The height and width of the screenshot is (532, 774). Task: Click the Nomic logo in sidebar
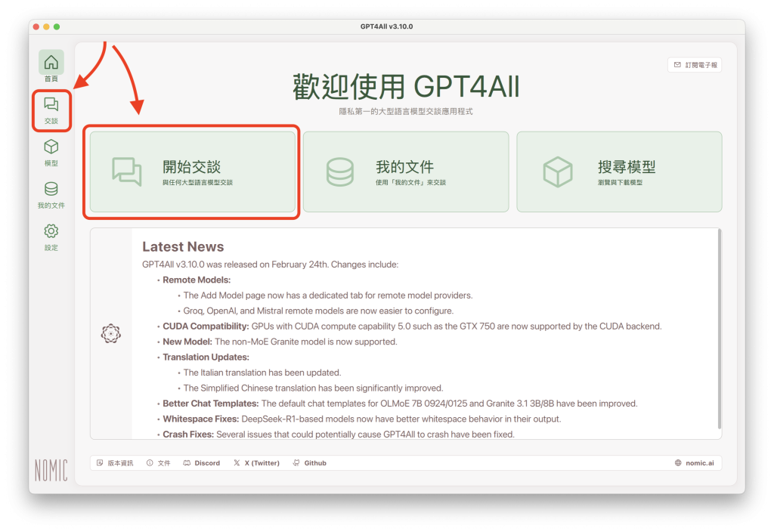pos(51,470)
